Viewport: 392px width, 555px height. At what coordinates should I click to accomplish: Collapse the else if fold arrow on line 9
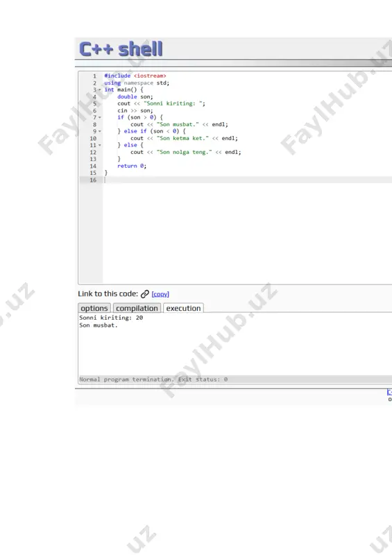99,131
